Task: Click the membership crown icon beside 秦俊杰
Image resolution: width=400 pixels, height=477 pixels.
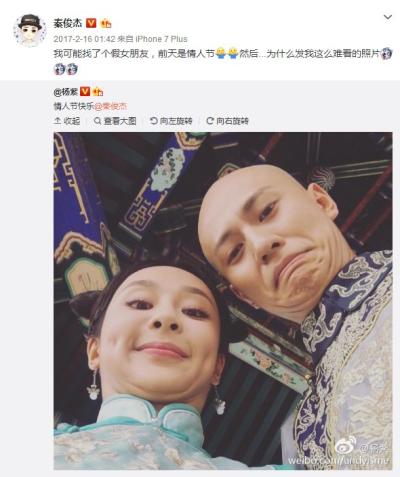Action: [x=106, y=23]
